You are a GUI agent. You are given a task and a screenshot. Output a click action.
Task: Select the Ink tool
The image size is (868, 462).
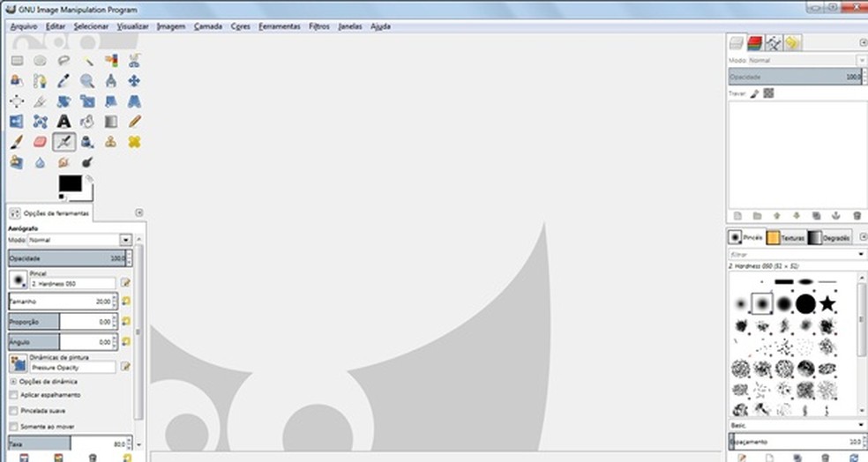87,142
